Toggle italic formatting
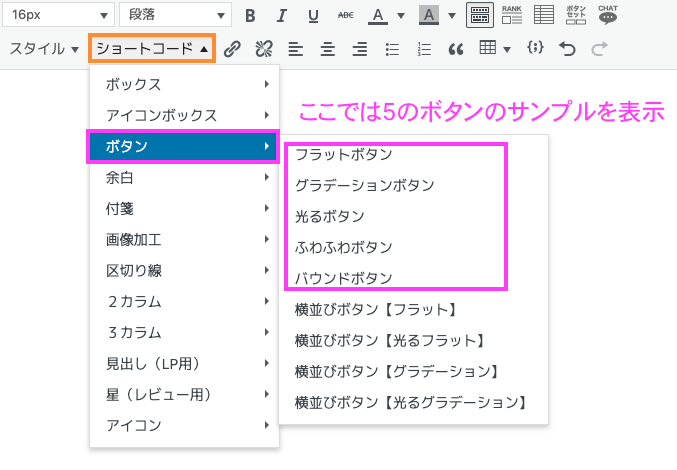The height and width of the screenshot is (470, 677). coord(282,16)
